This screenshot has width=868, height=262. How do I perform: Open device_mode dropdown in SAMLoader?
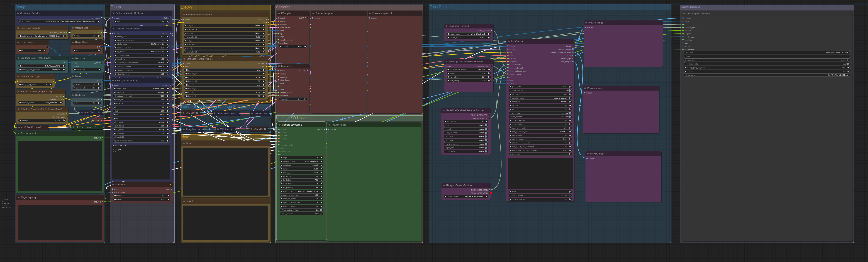468,38
